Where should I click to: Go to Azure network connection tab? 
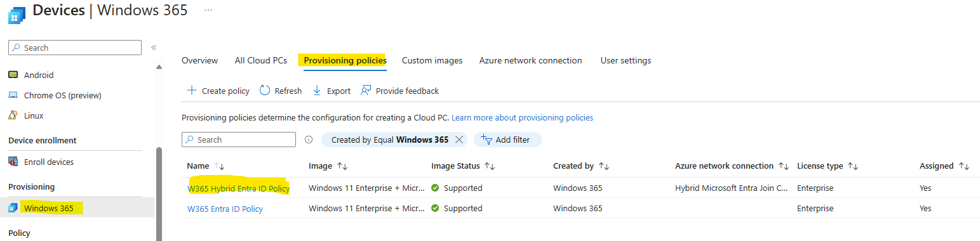(530, 60)
